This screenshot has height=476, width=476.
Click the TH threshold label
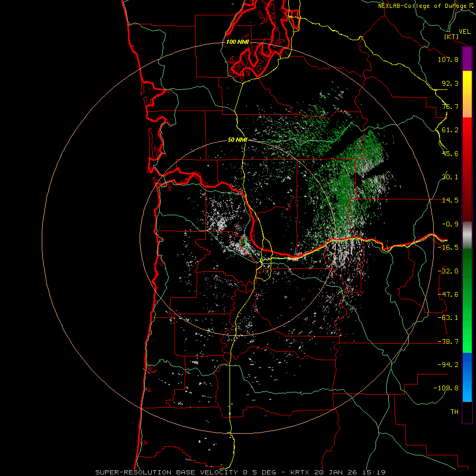454,412
